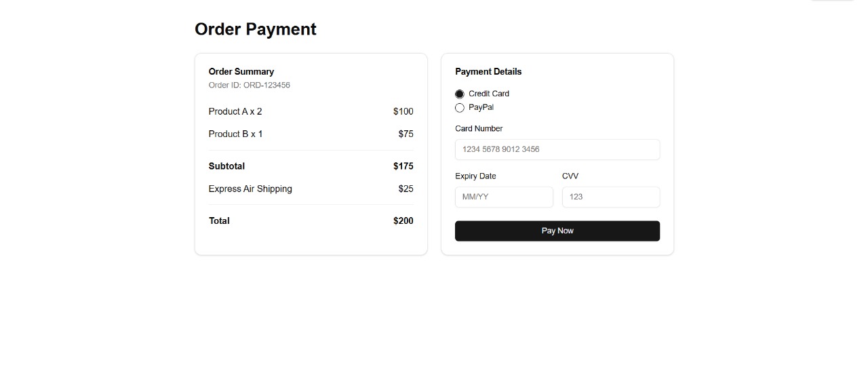
Task: Click the $175 subtotal amount
Action: (403, 166)
